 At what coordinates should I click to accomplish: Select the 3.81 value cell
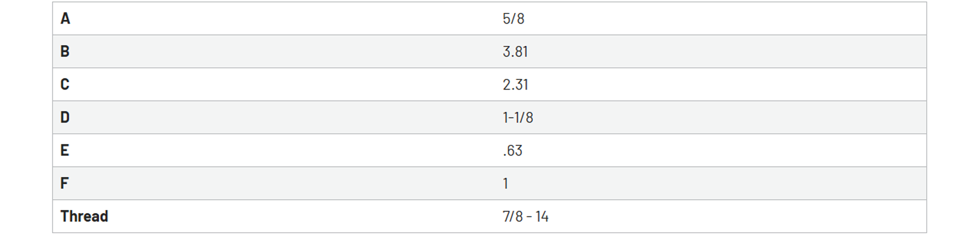coord(515,51)
